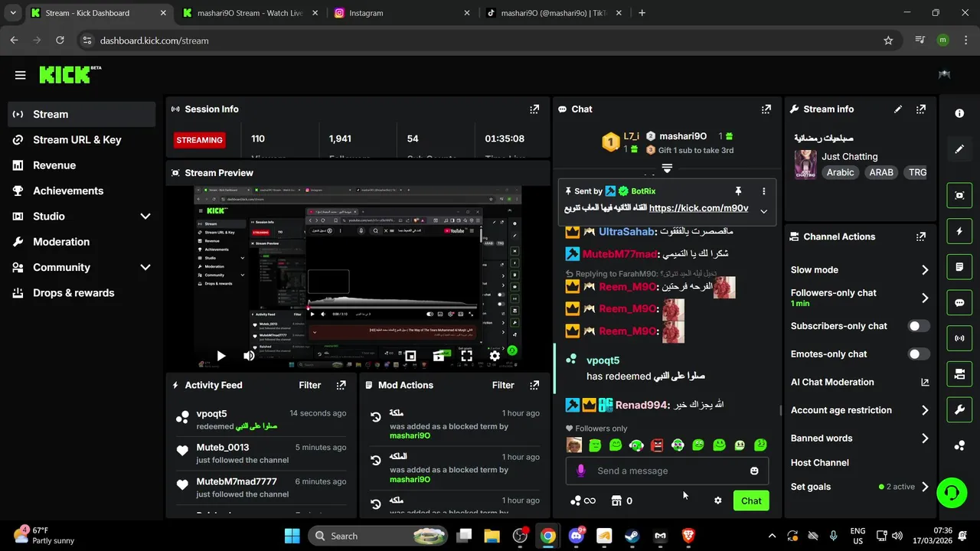The width and height of the screenshot is (980, 551).
Task: Open Slow mode options
Action: click(x=860, y=270)
